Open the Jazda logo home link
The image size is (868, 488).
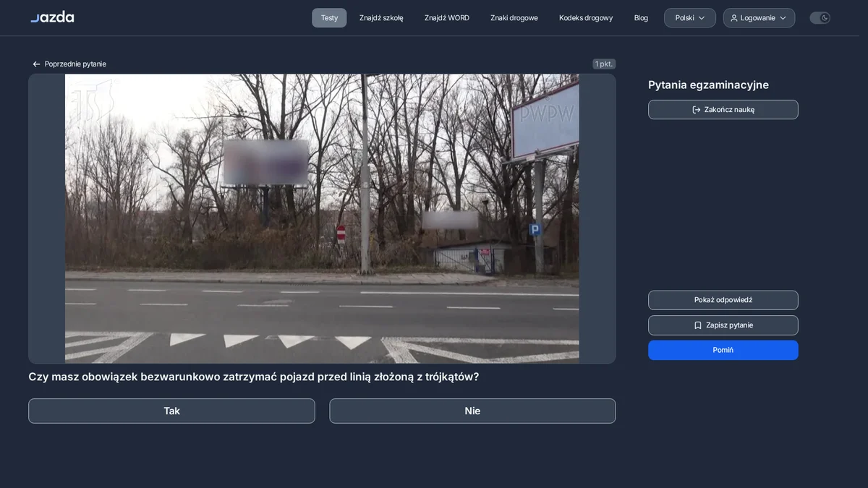[52, 17]
